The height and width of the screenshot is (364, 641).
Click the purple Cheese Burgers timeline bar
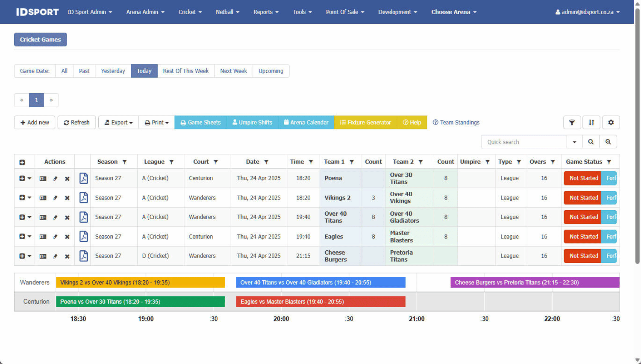point(535,282)
